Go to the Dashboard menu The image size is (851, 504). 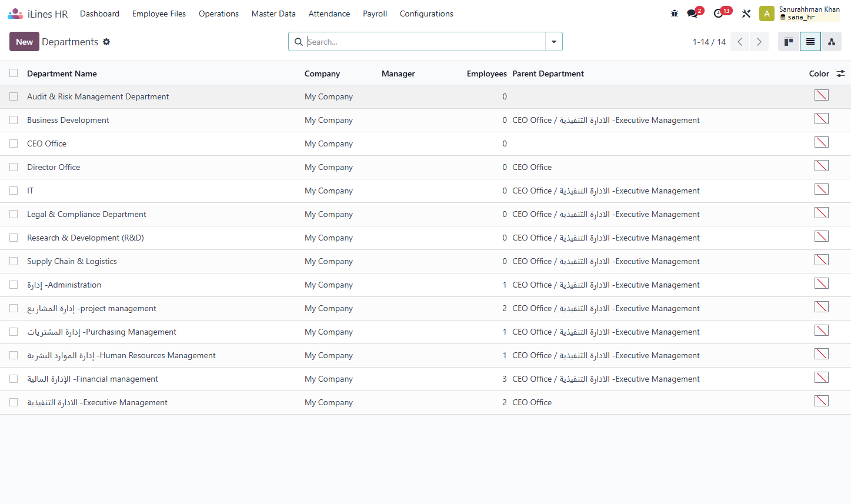[99, 14]
